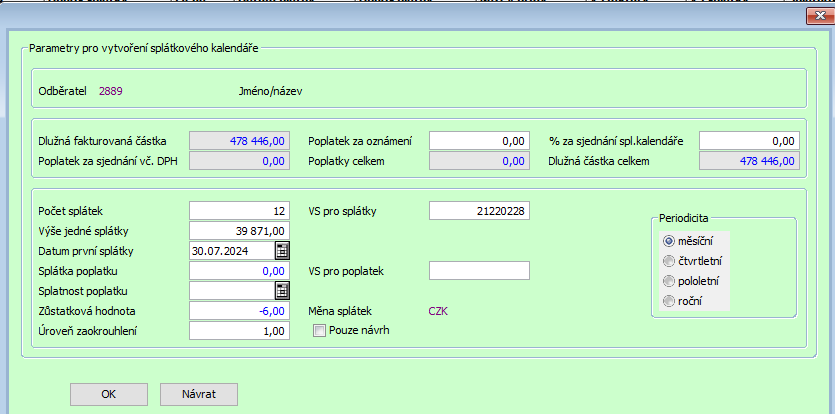Open calendar picker for Datum první splátky

tap(282, 251)
